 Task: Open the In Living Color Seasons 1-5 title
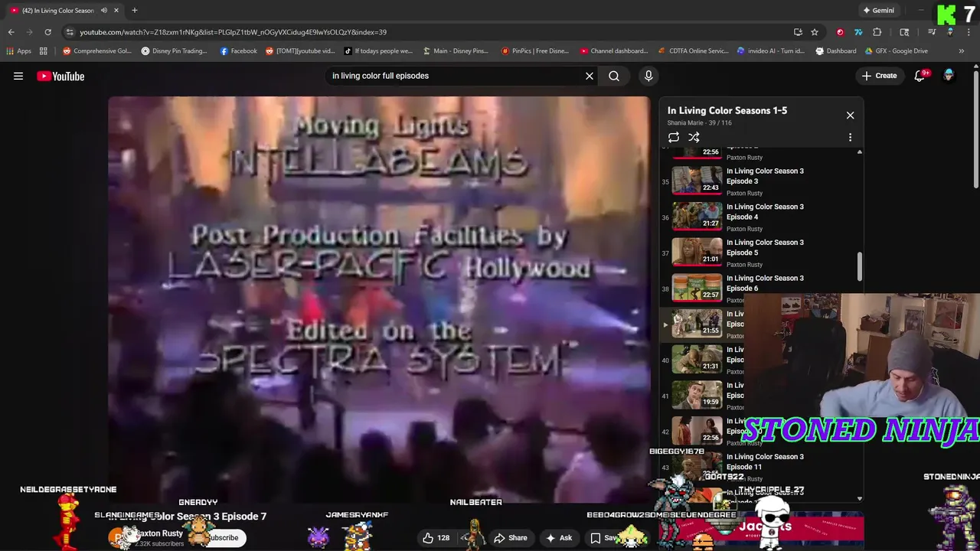(727, 110)
